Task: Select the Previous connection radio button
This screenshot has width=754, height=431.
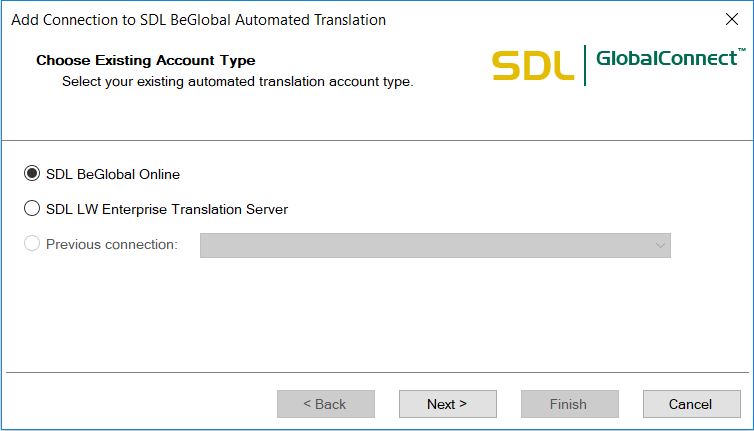Action: pos(32,243)
